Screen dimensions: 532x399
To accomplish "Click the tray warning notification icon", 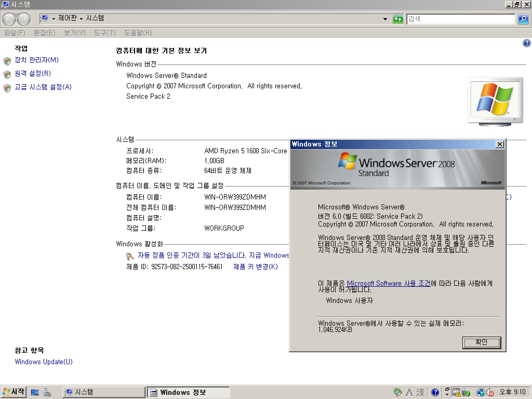I will (456, 393).
